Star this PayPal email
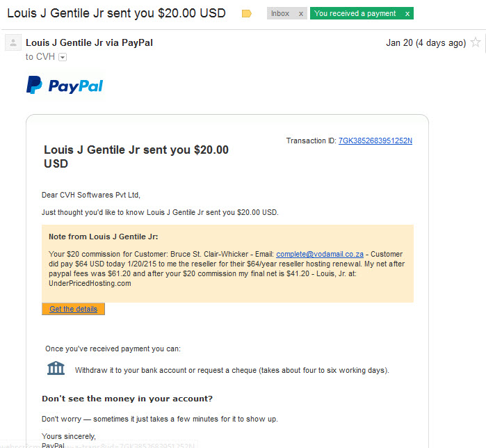The width and height of the screenshot is (486, 448). tap(476, 42)
